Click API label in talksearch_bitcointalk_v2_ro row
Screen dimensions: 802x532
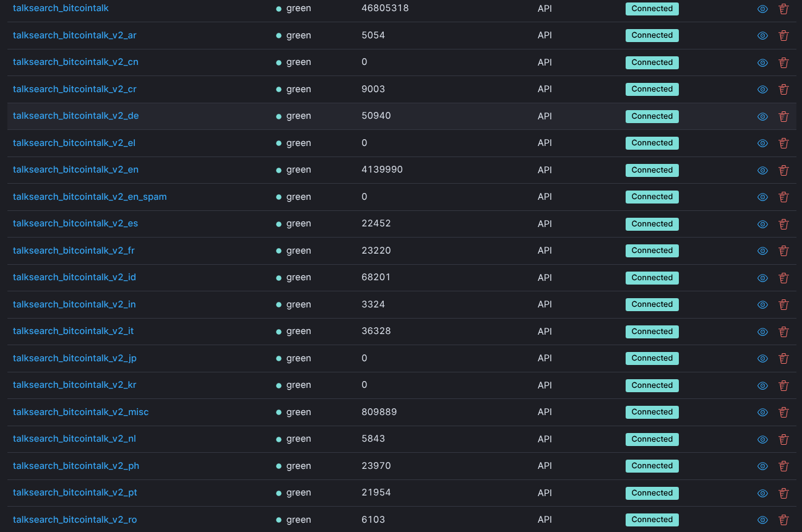click(x=545, y=520)
